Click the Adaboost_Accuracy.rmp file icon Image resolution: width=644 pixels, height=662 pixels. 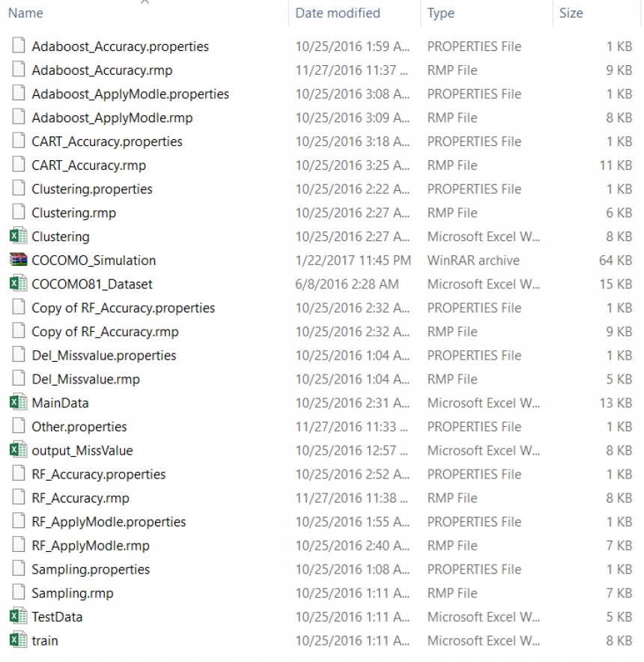click(x=18, y=69)
